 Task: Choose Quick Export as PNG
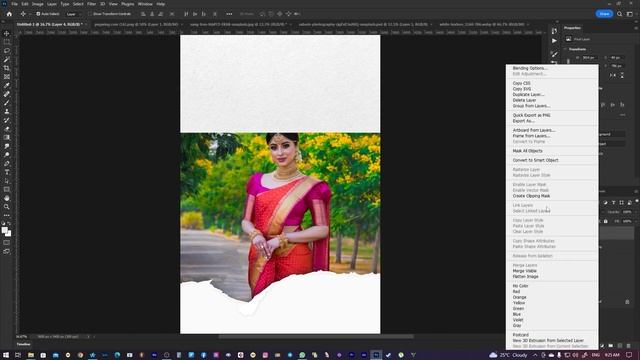pyautogui.click(x=531, y=116)
